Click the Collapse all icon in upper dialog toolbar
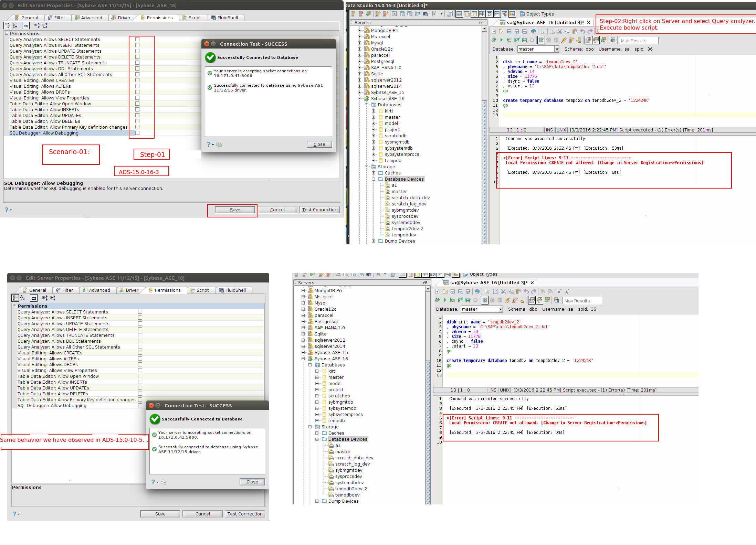 45,25
